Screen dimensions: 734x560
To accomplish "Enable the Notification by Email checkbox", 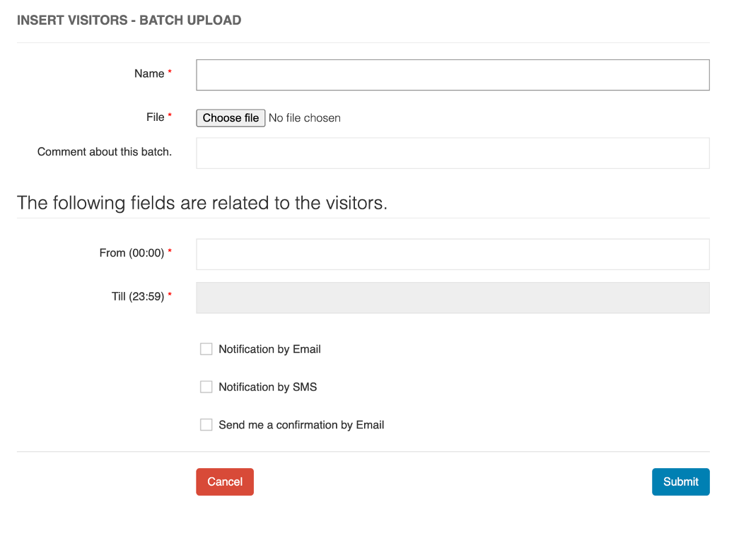I will (206, 349).
